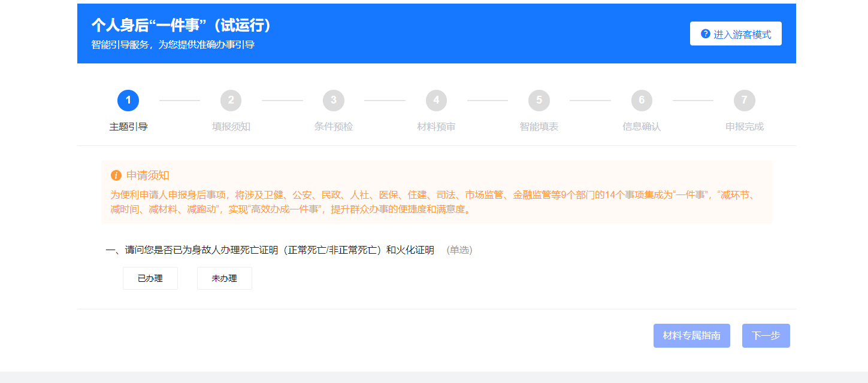Click the question mark icon in guest mode button
Viewport: 868px width, 383px height.
pos(706,34)
